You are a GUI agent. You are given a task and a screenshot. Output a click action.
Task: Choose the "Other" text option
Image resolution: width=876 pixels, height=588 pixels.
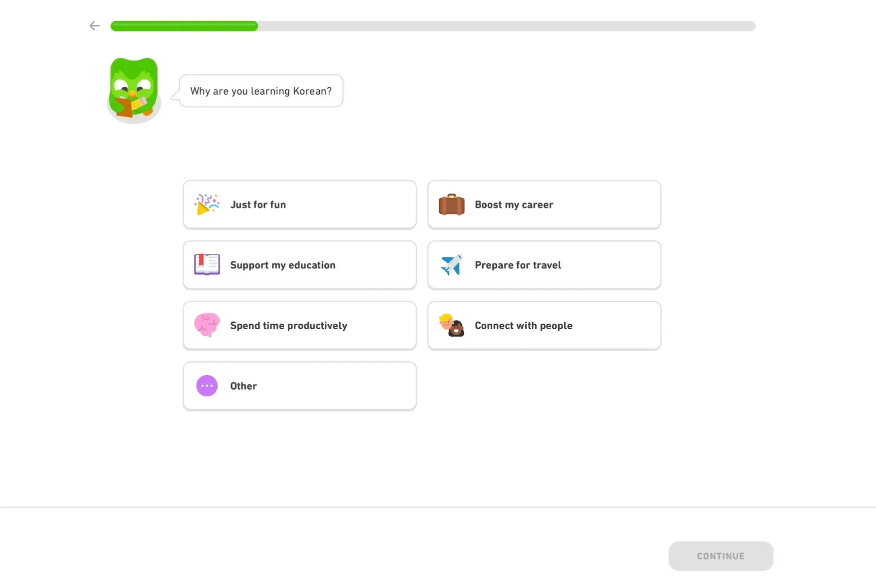(244, 386)
